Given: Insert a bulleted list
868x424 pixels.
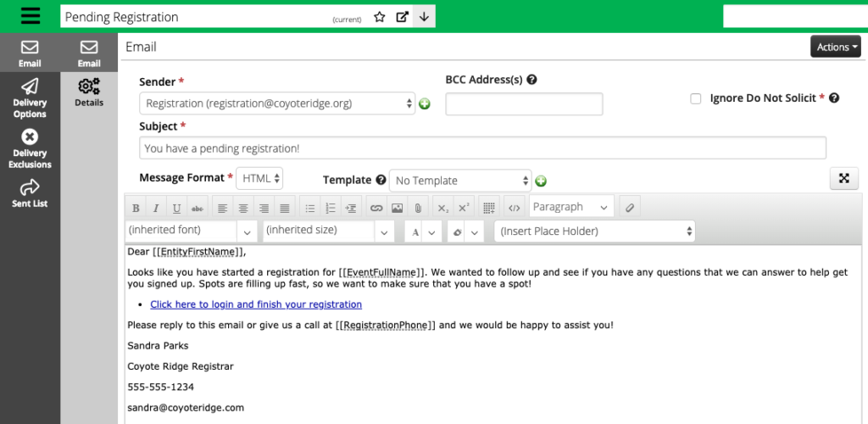Looking at the screenshot, I should [x=310, y=208].
